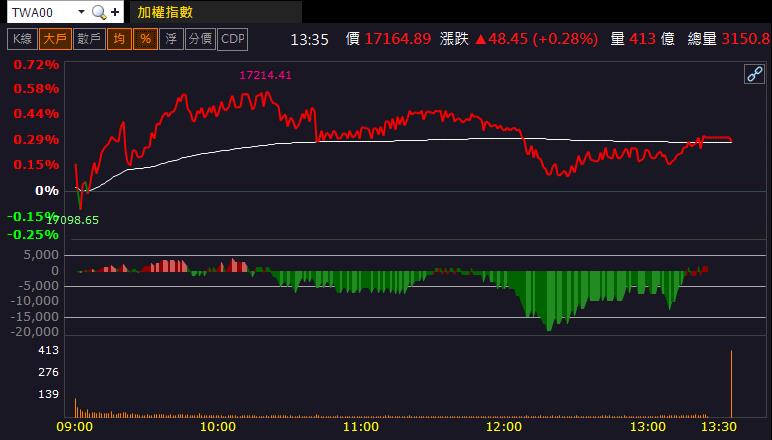Select the 加權指數 title tab
Image resolution: width=772 pixels, height=440 pixels.
click(x=165, y=12)
